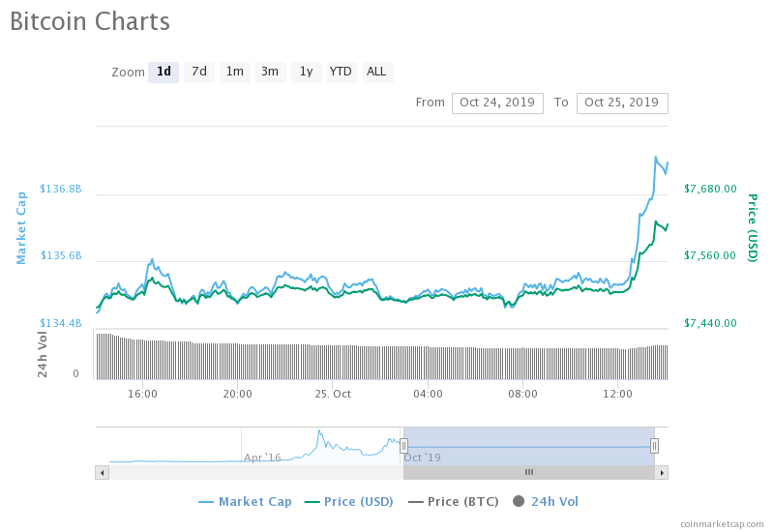Click the 12:00 time axis label
Screen dimensions: 774x532
click(x=617, y=395)
